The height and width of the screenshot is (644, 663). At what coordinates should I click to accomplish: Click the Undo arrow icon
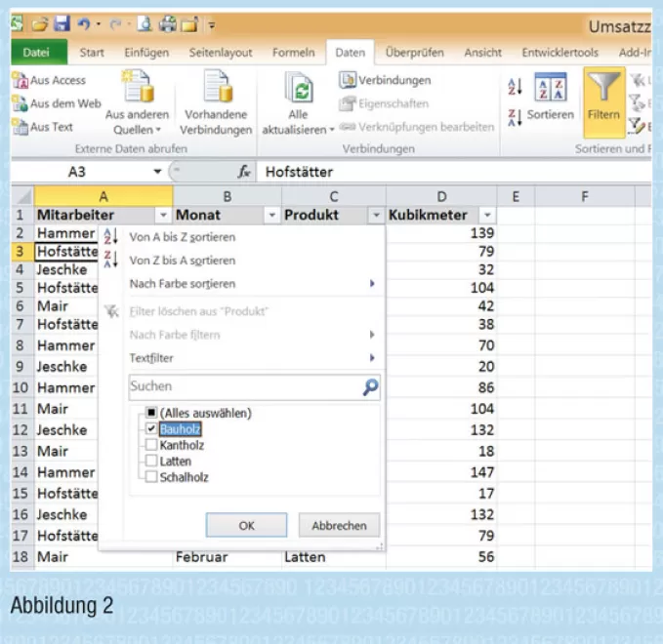[x=83, y=23]
